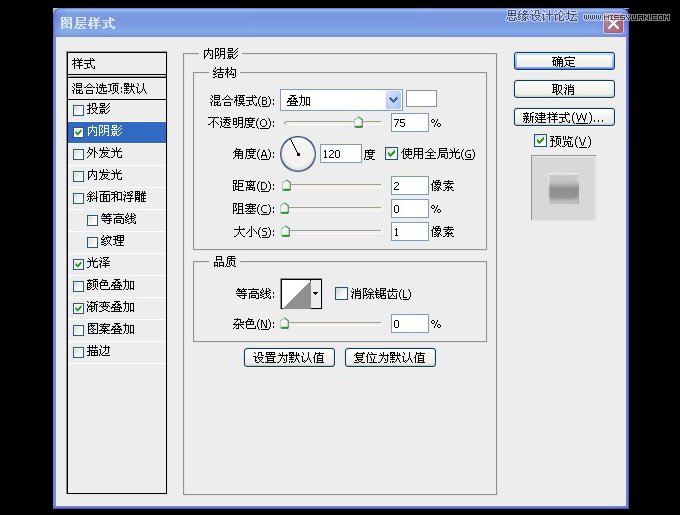Click the white shadow color swatch
The image size is (680, 515).
click(421, 99)
